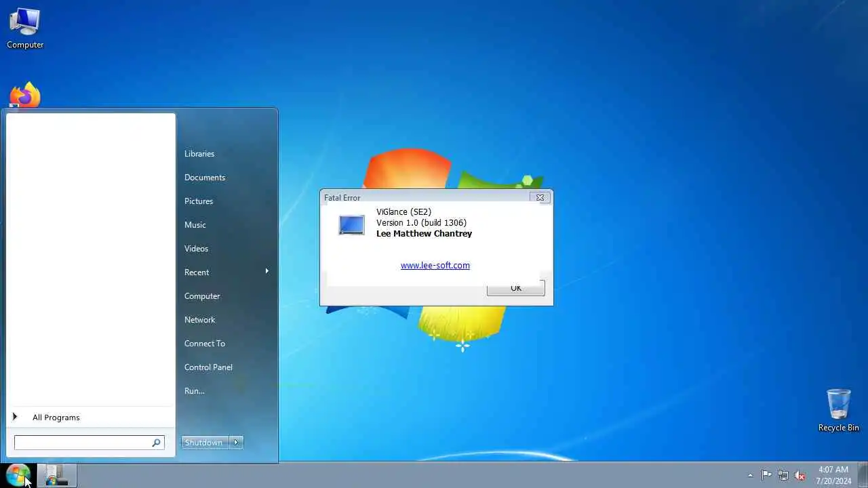Click the search magnifier icon

point(157,443)
